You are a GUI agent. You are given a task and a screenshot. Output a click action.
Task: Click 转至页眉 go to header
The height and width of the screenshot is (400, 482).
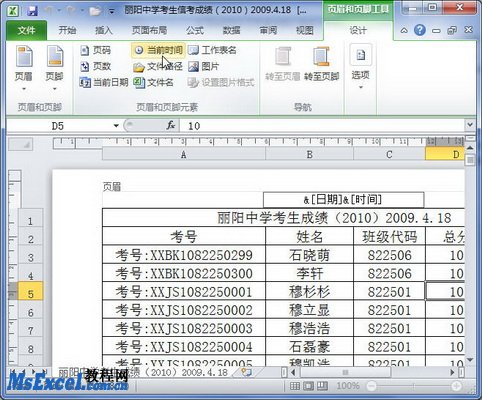(x=283, y=64)
